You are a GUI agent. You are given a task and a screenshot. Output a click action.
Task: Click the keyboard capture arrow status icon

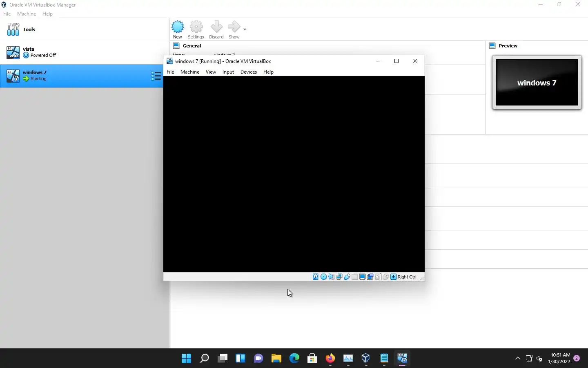393,277
